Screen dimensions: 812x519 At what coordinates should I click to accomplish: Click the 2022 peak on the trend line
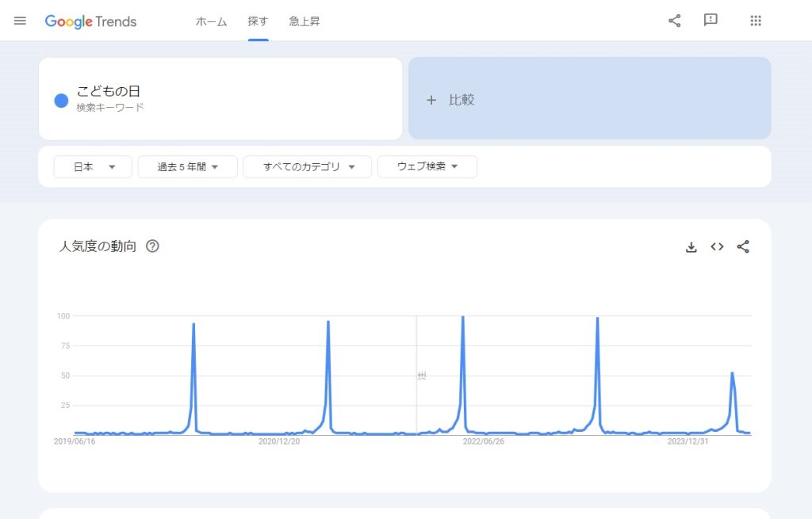pos(462,317)
